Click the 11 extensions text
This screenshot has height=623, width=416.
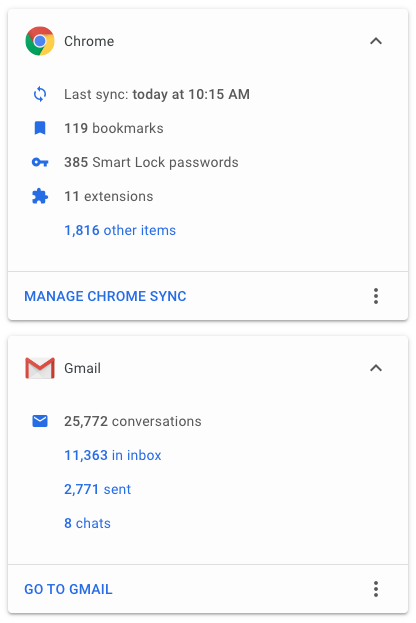[x=108, y=196]
